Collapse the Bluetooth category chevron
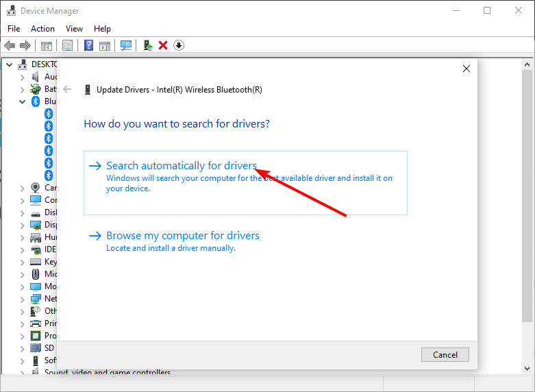The width and height of the screenshot is (535, 392). (x=23, y=101)
